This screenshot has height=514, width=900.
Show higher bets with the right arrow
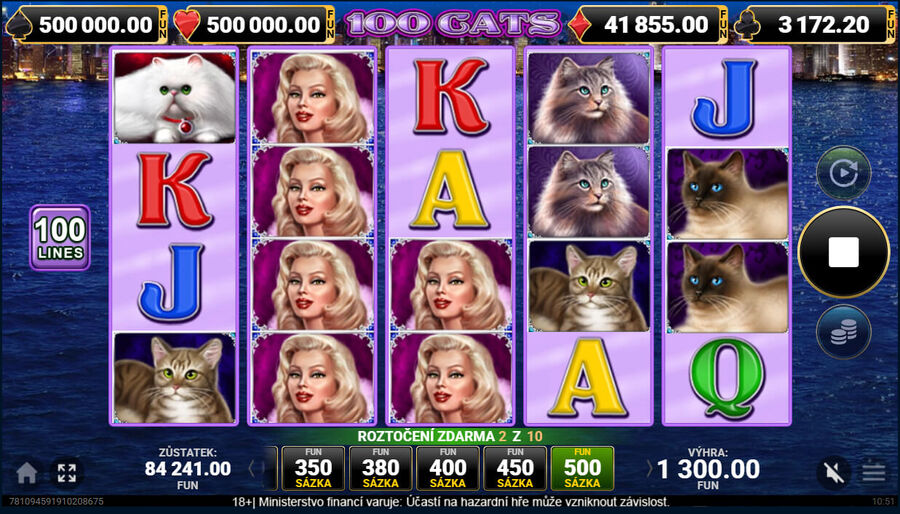(x=650, y=469)
